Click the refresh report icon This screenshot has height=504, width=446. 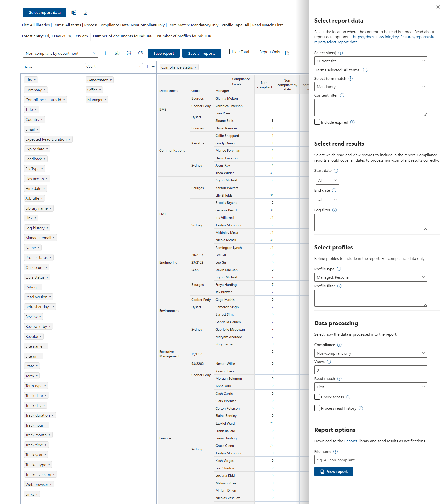[x=140, y=53]
